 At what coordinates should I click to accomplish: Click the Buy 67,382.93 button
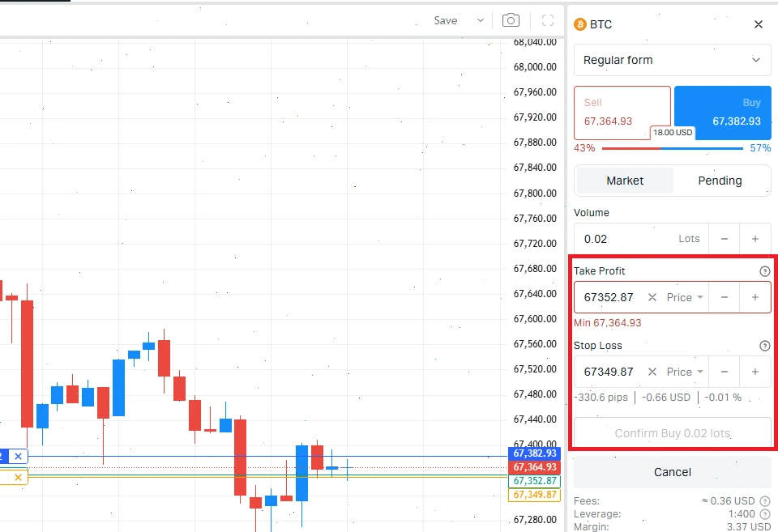pos(721,113)
